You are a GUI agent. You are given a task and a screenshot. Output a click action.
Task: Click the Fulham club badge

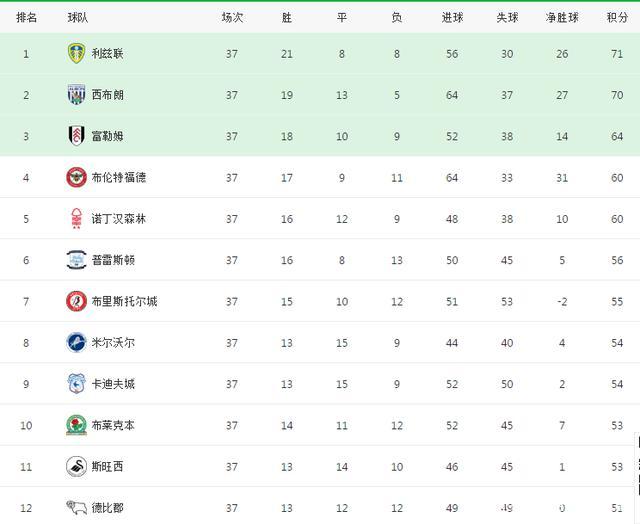pos(76,136)
